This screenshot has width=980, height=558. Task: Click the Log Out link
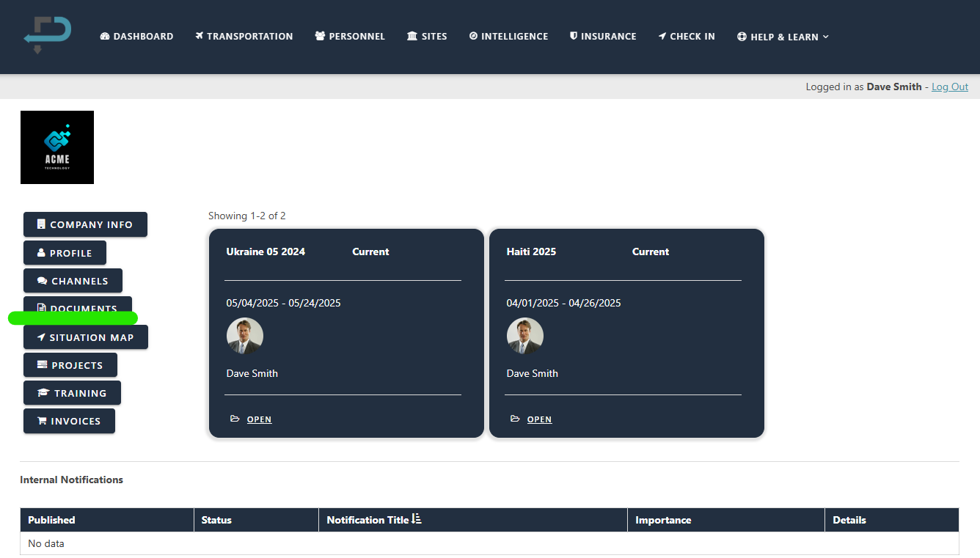pos(949,87)
